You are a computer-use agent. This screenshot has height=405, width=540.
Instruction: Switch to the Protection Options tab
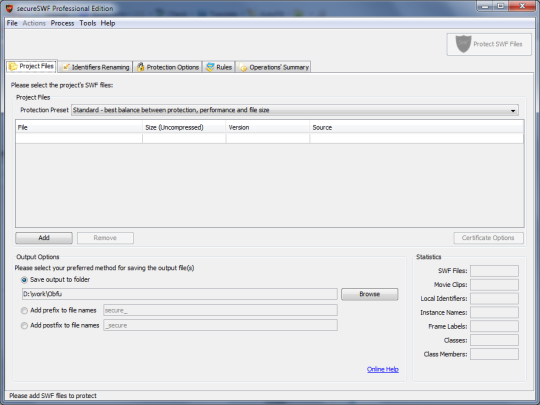[168, 67]
